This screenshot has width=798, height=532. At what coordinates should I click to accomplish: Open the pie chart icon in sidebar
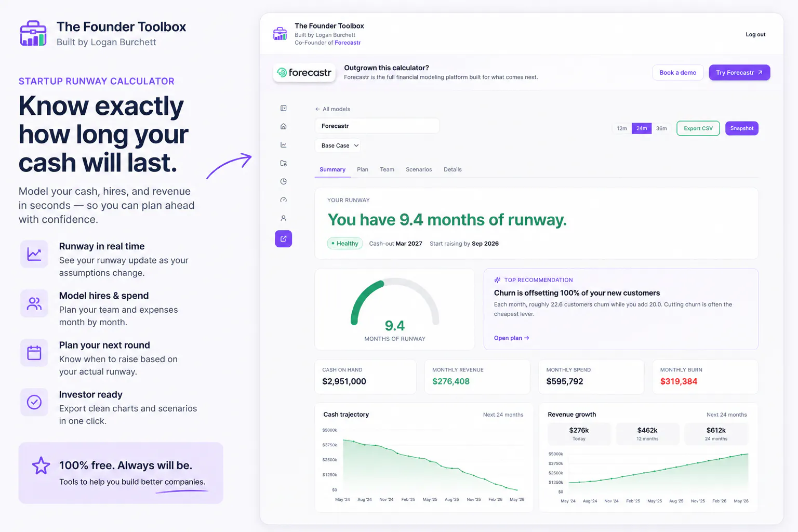pyautogui.click(x=283, y=181)
